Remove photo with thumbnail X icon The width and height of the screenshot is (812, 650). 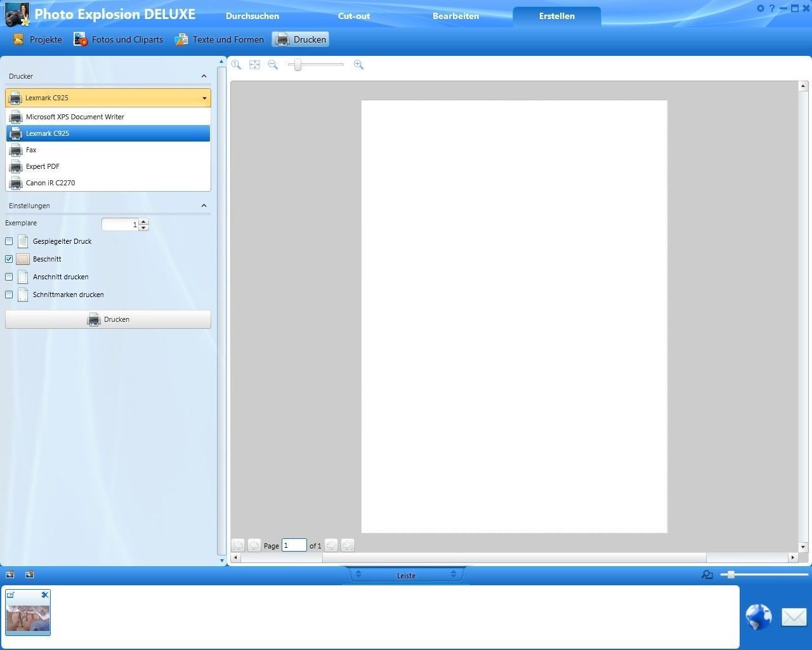click(44, 595)
